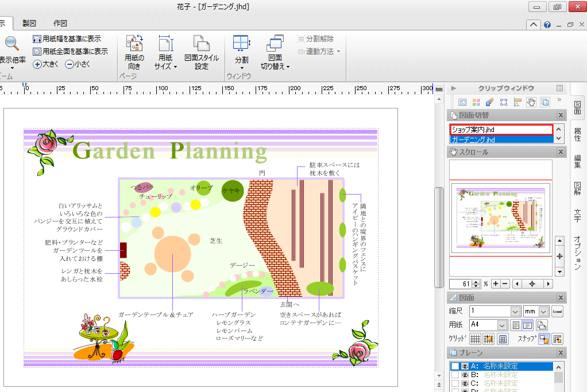The width and height of the screenshot is (587, 392).
Task: Click the 分割解除 unsplit button
Action: click(x=315, y=39)
